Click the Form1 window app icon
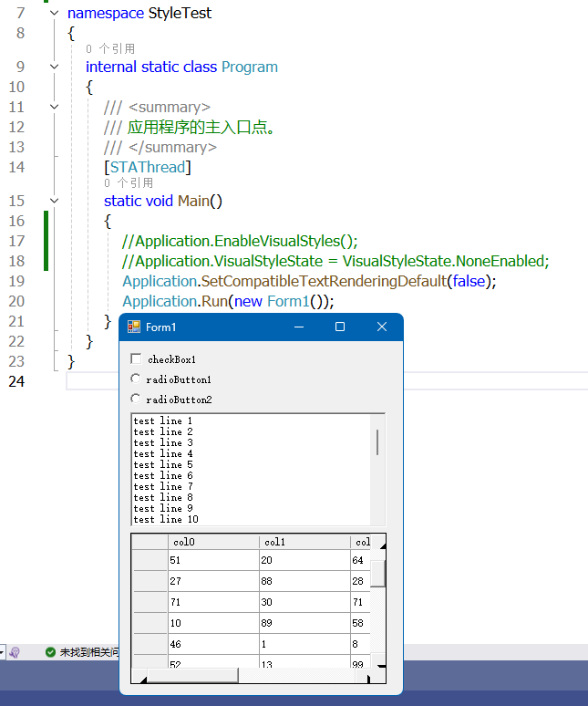Viewport: 588px width, 706px height. tap(134, 327)
